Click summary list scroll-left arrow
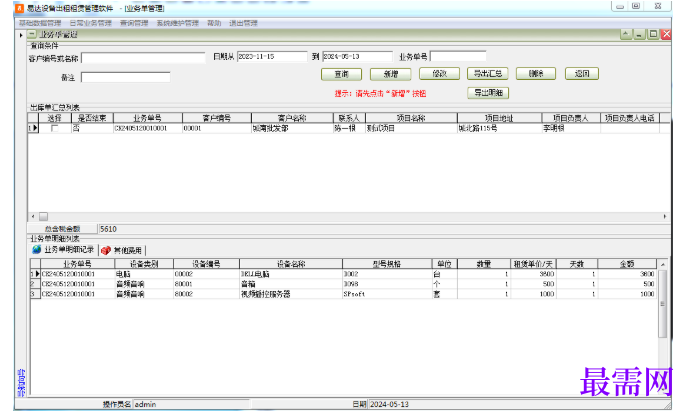The height and width of the screenshot is (413, 692). [x=33, y=216]
